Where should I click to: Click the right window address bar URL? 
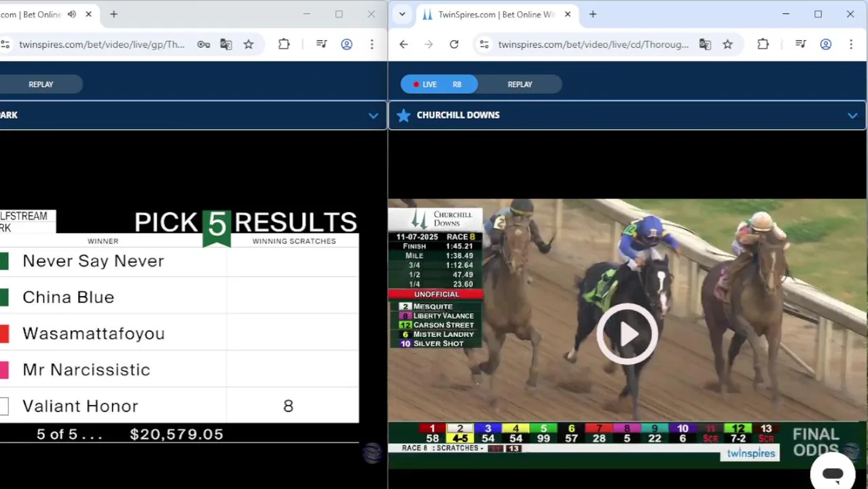tap(593, 44)
